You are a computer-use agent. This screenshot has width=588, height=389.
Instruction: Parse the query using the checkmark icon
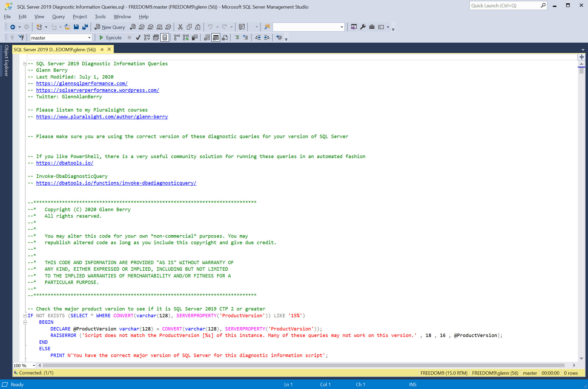tap(138, 37)
